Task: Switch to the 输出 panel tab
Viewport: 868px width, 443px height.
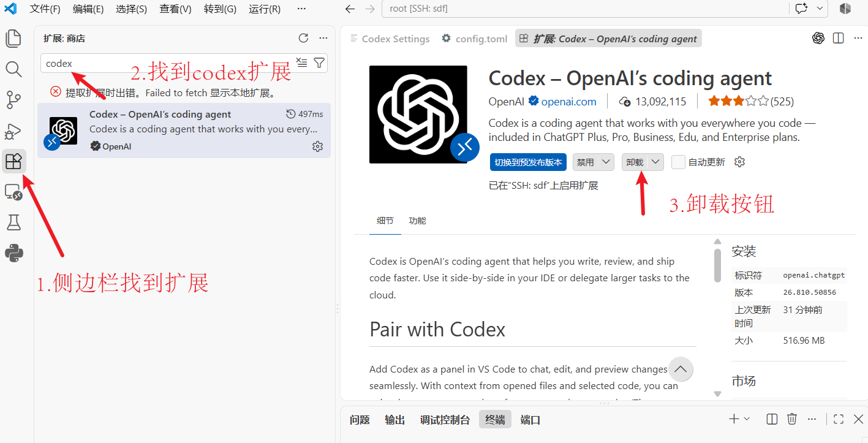Action: pos(395,420)
